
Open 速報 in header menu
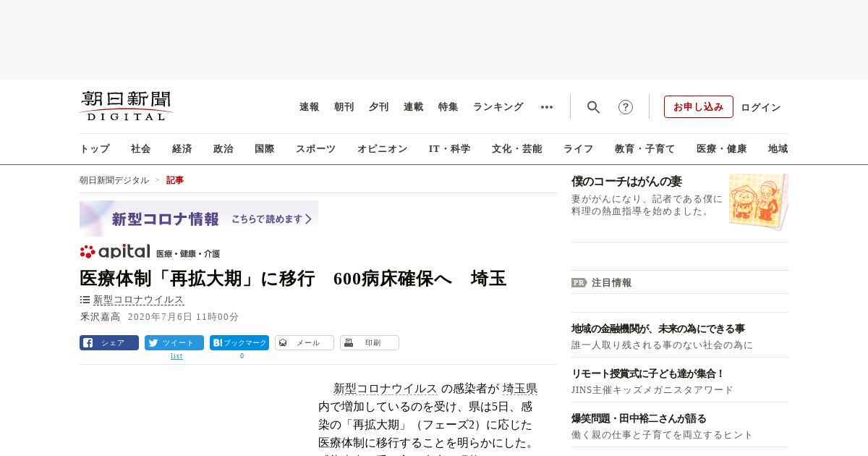(310, 107)
